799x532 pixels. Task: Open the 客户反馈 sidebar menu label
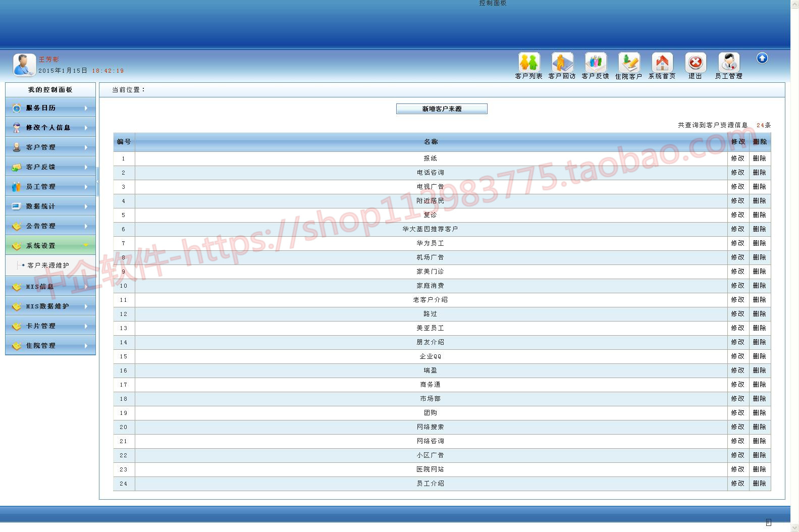tap(41, 167)
